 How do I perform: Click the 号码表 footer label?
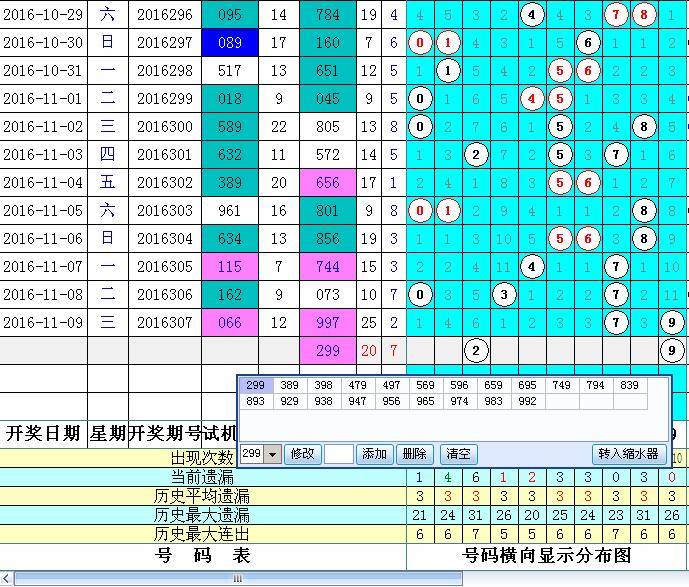pos(203,556)
